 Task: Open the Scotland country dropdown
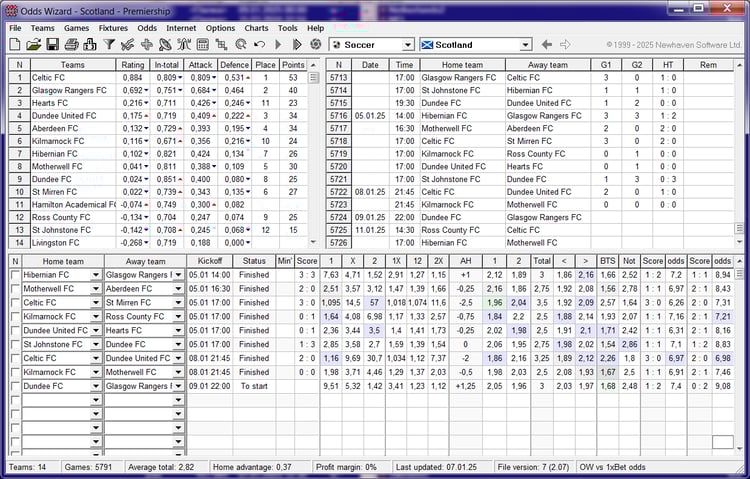(526, 45)
